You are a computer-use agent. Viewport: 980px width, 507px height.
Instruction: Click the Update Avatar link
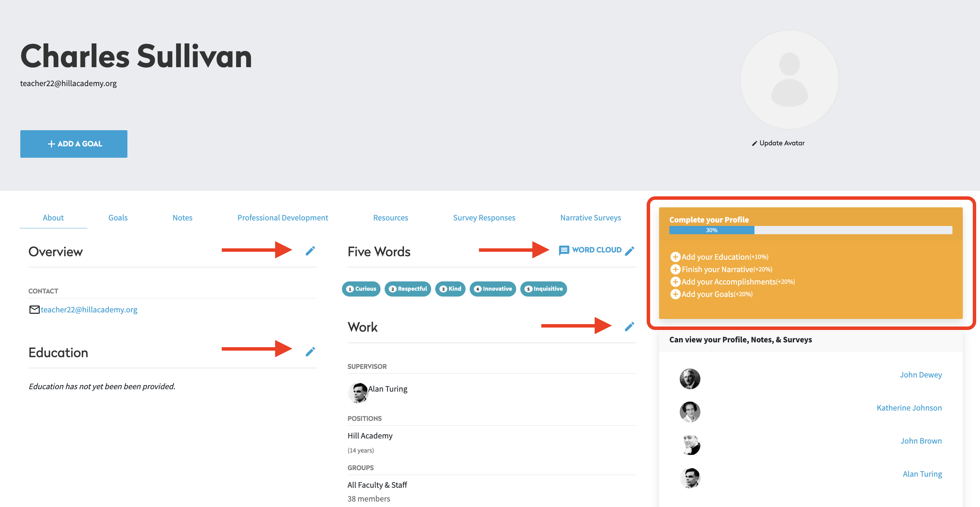[778, 143]
